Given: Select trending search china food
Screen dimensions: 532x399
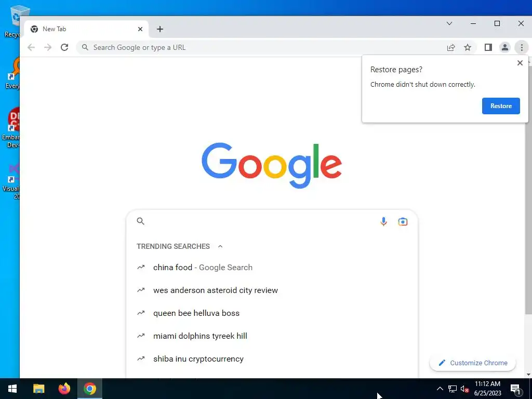Looking at the screenshot, I should point(271,268).
